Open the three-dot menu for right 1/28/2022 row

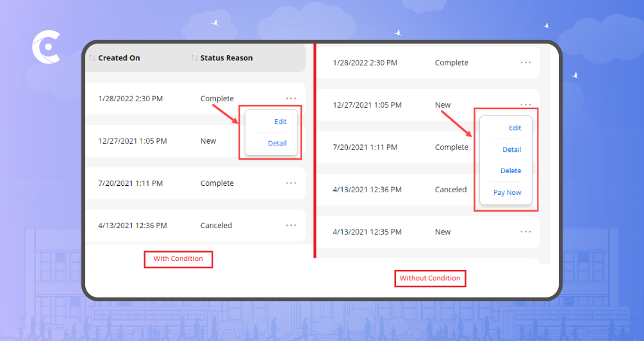(525, 63)
